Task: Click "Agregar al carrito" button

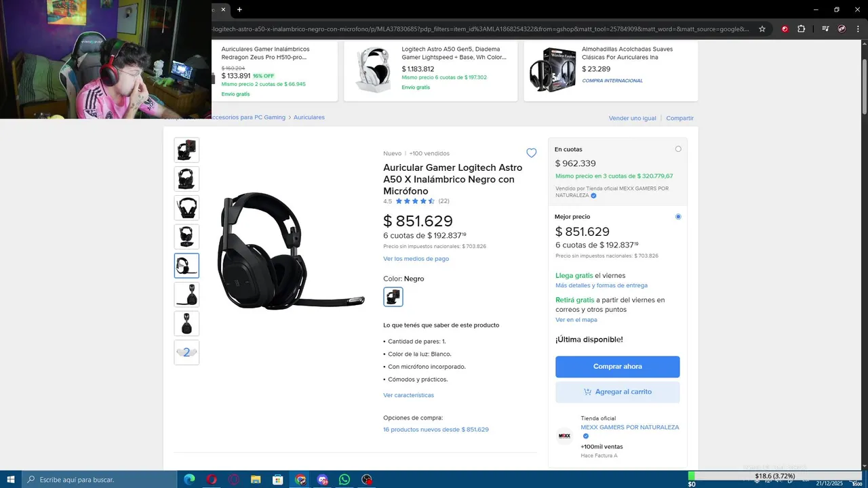Action: 617,392
